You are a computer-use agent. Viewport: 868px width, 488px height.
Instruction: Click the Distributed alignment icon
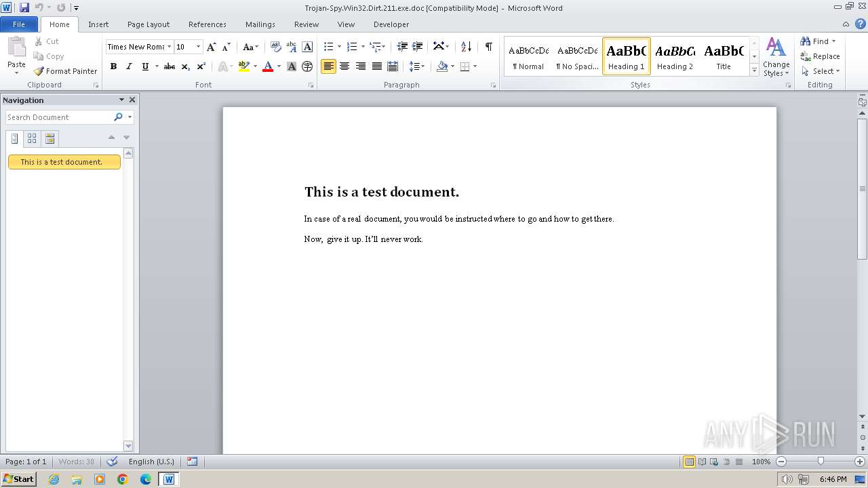coord(393,66)
